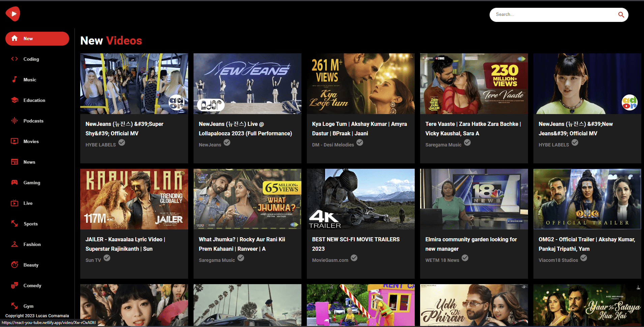Click verified badge next to DM - Desi Melodies

coord(360,143)
